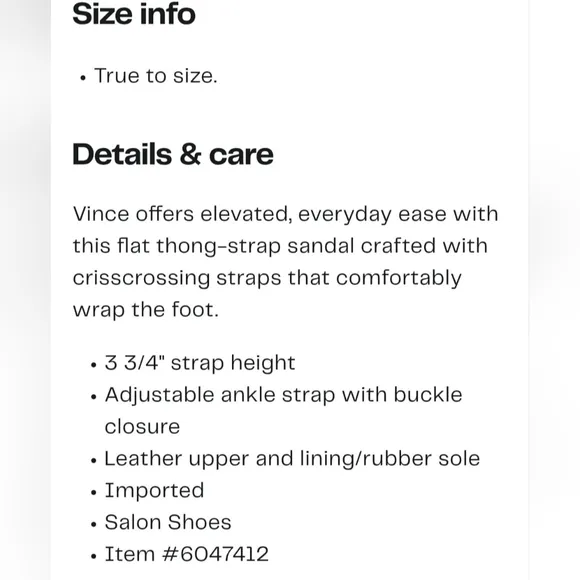The image size is (580, 580).
Task: Click Item #6047412 text
Action: click(x=186, y=554)
